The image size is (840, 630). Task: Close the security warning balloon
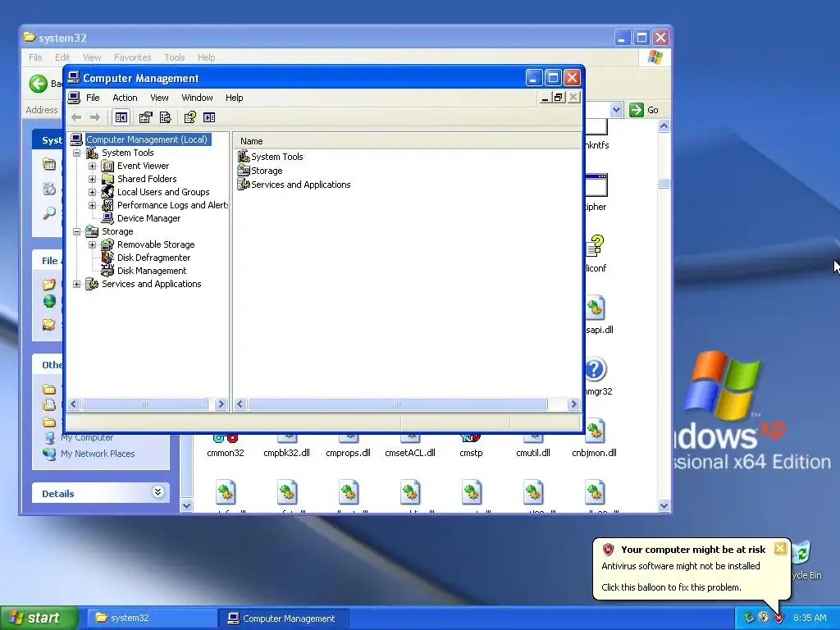[x=780, y=548]
